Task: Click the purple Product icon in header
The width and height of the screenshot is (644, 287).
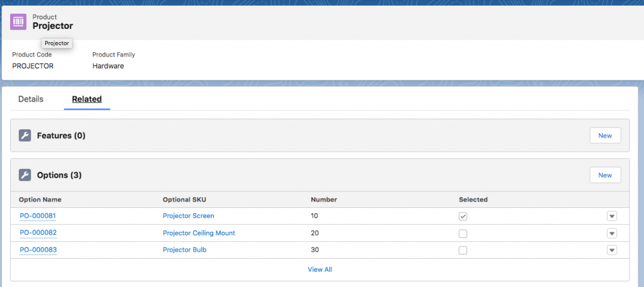Action: tap(19, 21)
